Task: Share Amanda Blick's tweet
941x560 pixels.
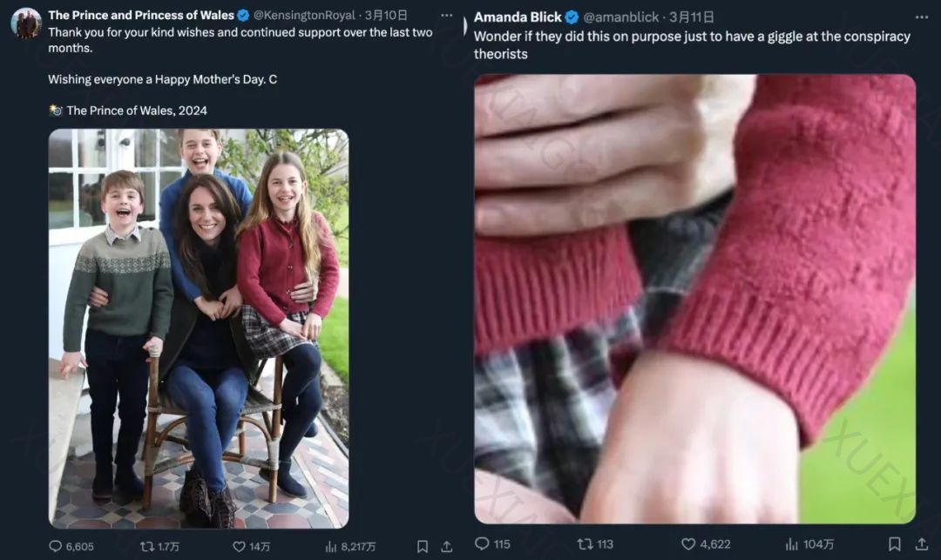Action: (921, 543)
